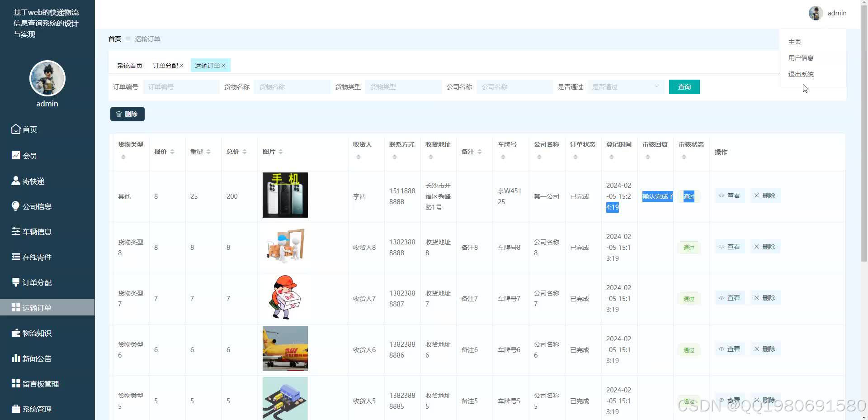This screenshot has width=868, height=420.
Task: Click the admin username in top bar
Action: coord(837,13)
